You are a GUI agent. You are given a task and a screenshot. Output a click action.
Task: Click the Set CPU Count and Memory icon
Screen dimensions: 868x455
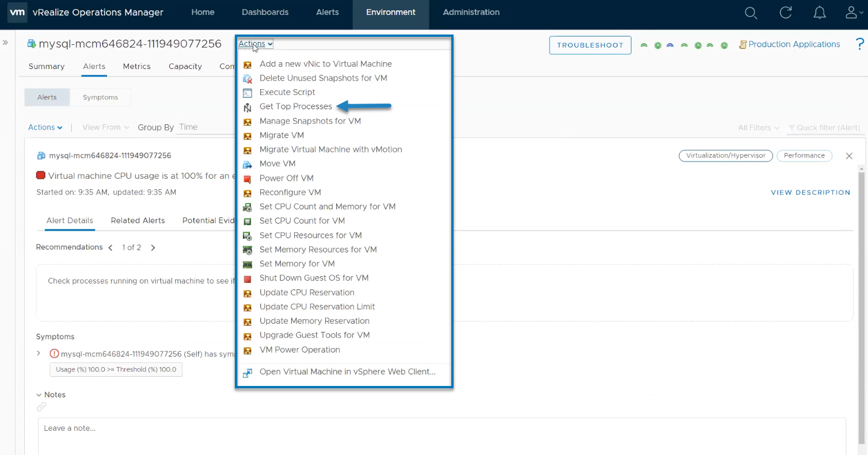coord(248,207)
